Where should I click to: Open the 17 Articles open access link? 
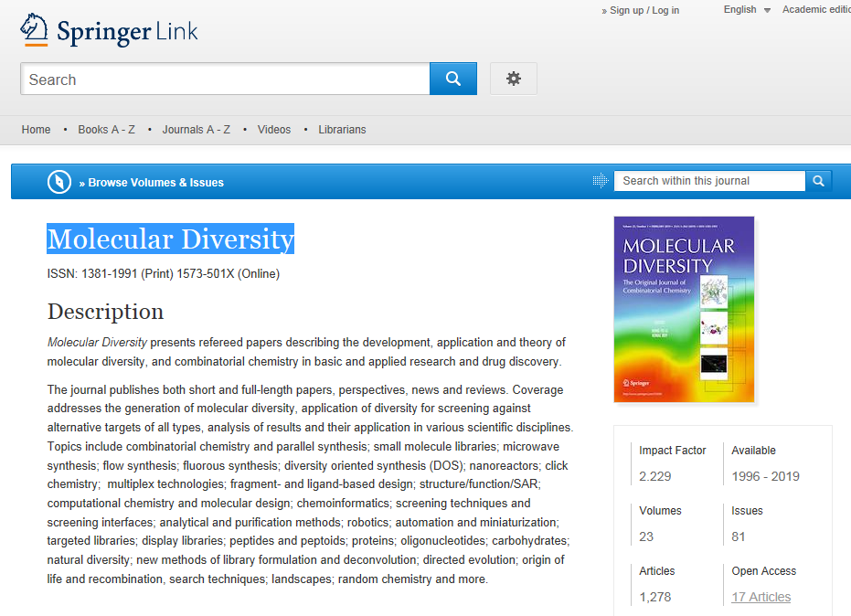[x=761, y=597]
